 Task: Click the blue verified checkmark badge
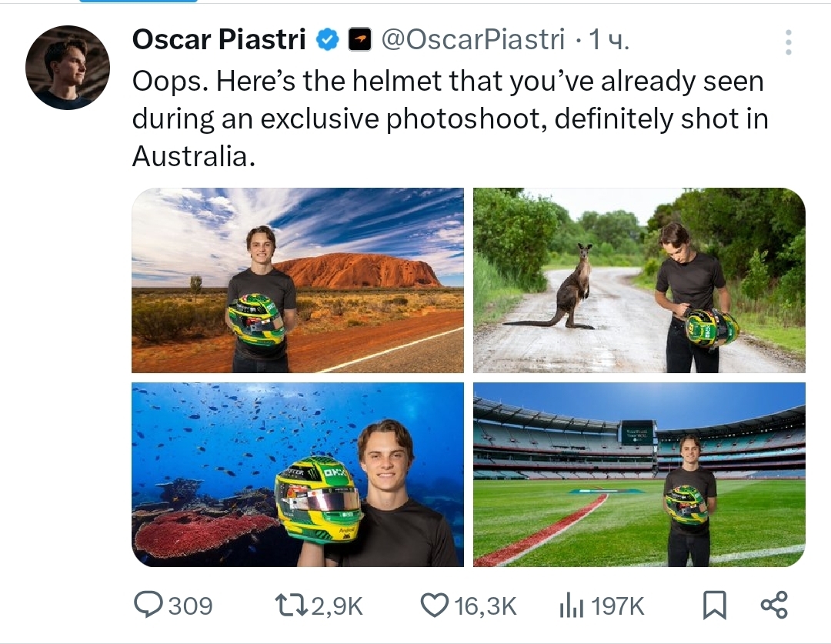click(329, 39)
